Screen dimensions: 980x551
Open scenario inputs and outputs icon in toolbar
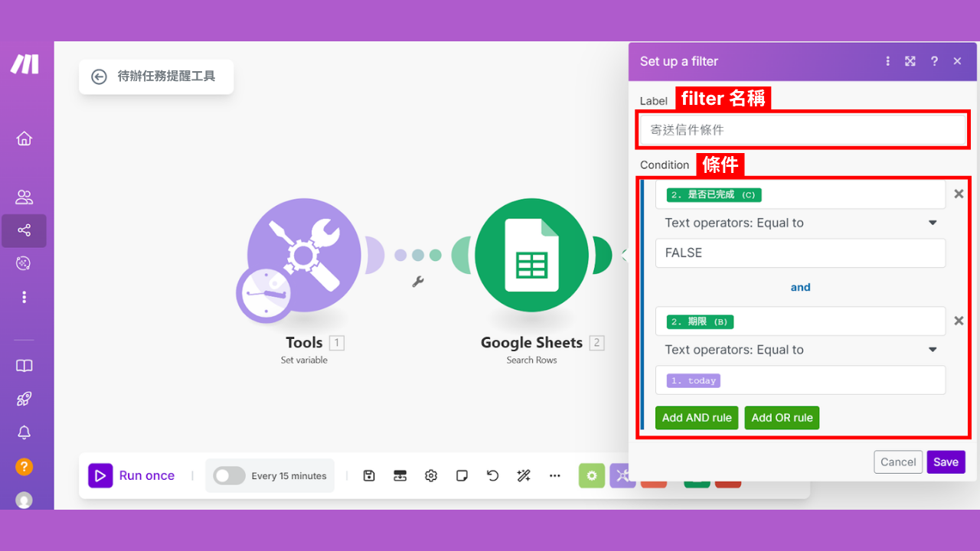[x=400, y=476]
